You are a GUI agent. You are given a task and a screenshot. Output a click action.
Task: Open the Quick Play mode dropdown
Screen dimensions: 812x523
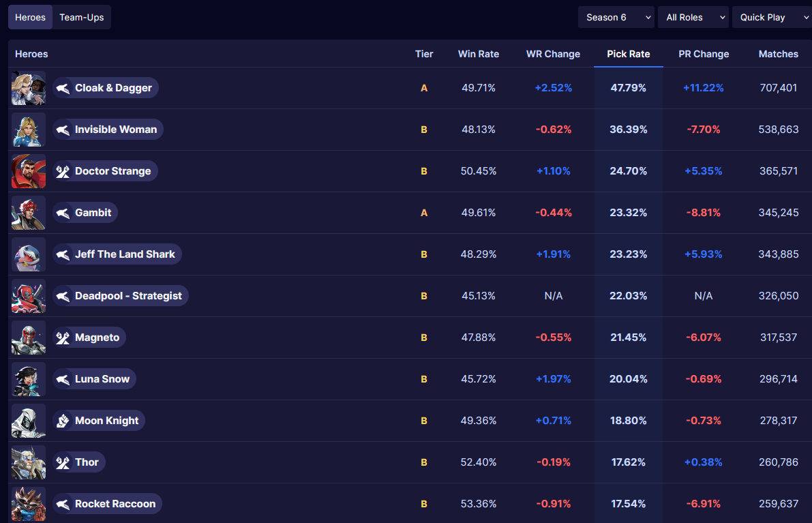click(x=772, y=17)
